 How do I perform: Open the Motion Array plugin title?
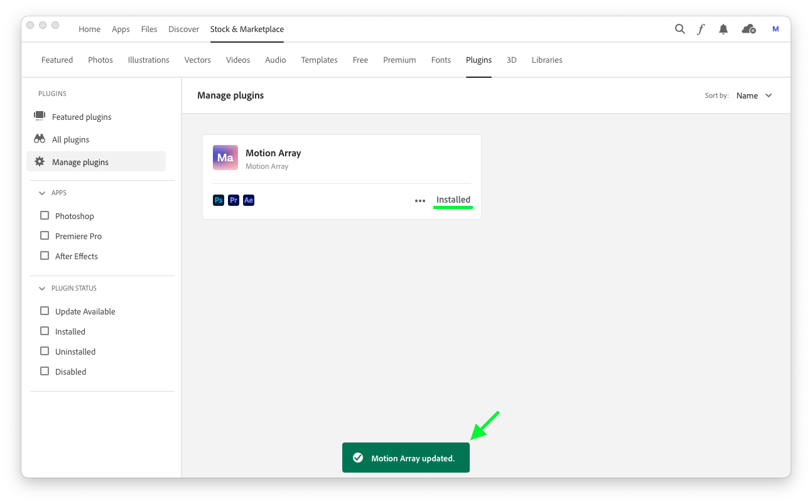coord(273,153)
